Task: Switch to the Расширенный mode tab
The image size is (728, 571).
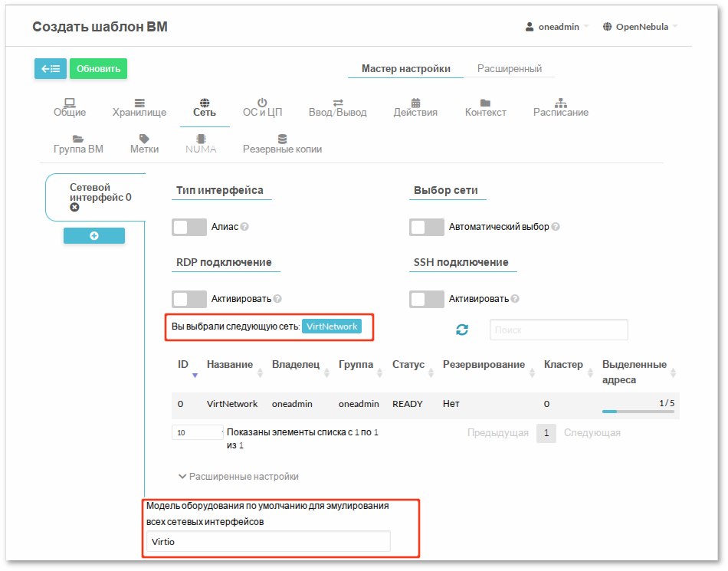Action: (510, 67)
